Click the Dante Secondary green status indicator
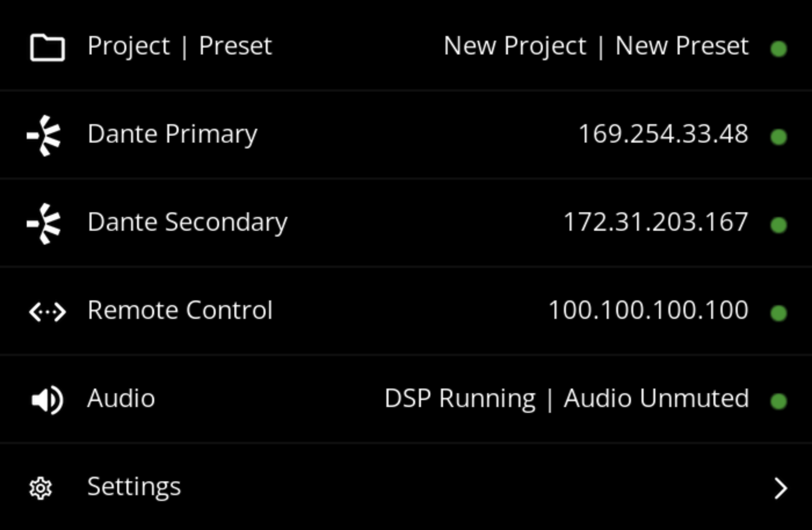812x530 pixels. [778, 225]
